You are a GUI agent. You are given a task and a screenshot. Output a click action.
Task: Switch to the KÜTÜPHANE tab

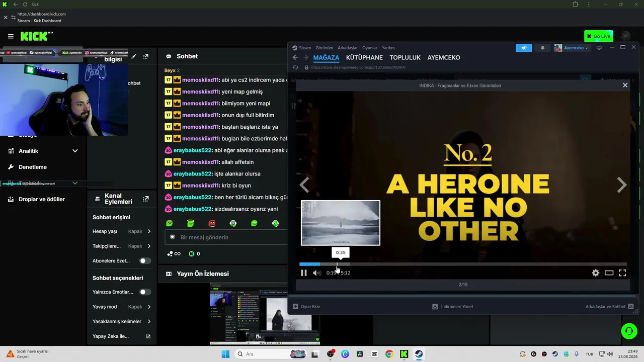point(364,58)
